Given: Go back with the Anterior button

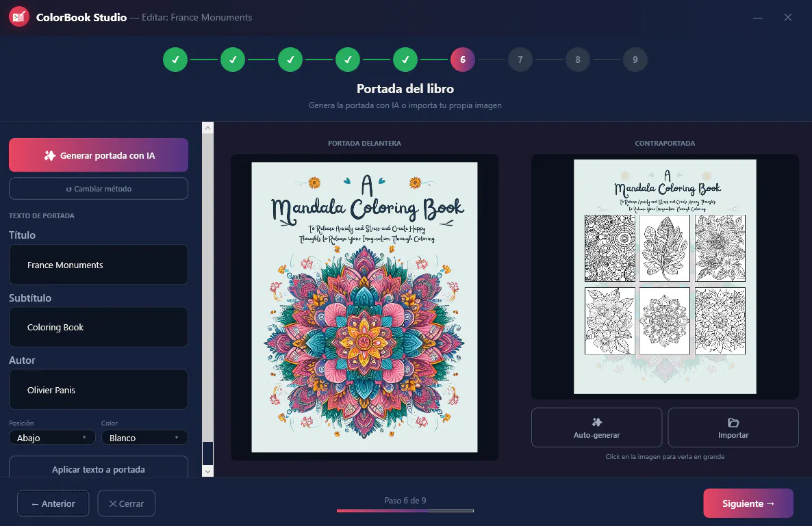Looking at the screenshot, I should [53, 503].
